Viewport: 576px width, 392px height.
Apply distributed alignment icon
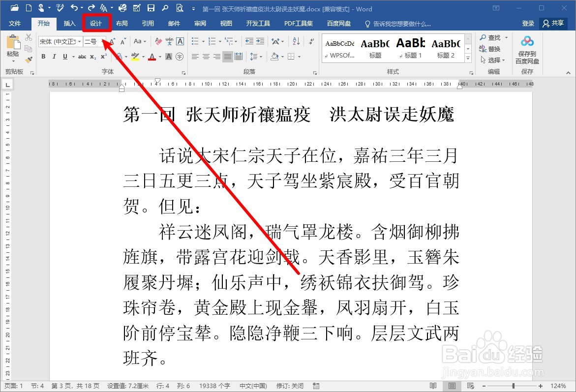click(239, 57)
